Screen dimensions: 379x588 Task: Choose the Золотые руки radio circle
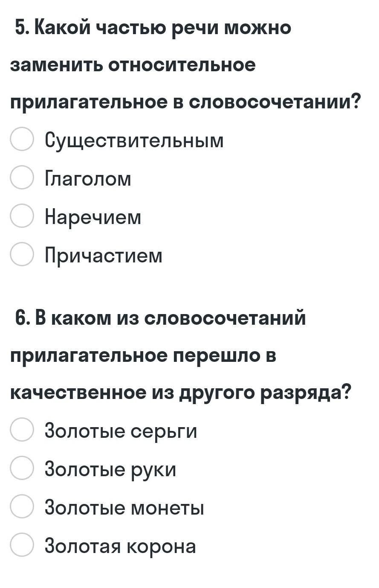click(22, 468)
